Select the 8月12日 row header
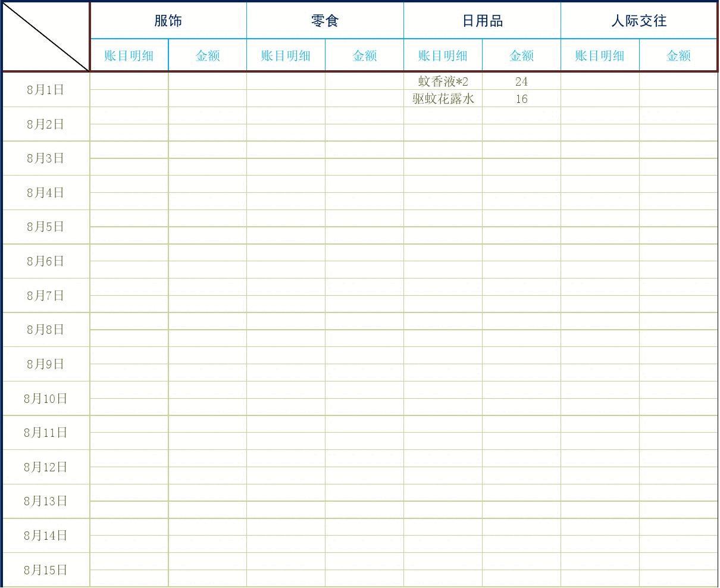720x588 pixels. (46, 467)
